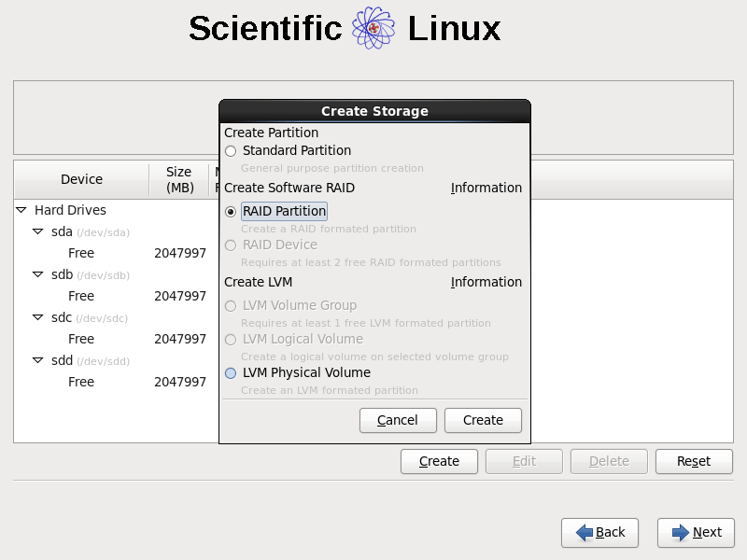Click the 'Create an LVM formated partition' description
This screenshot has height=560, width=747.
pyautogui.click(x=330, y=390)
